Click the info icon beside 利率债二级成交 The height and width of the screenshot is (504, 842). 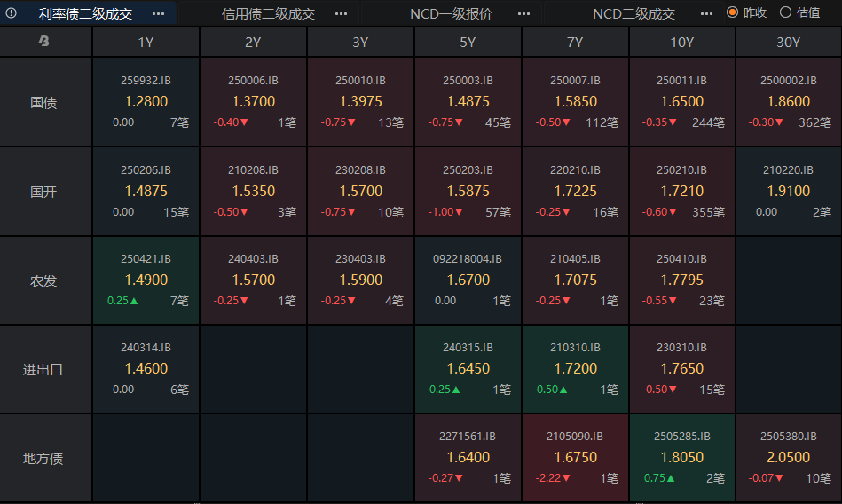(11, 13)
